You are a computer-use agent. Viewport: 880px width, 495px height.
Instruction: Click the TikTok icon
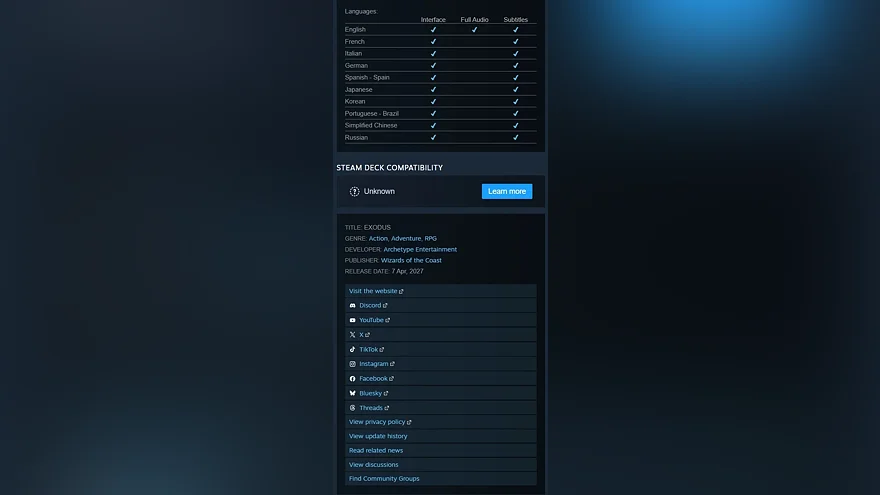coord(352,349)
